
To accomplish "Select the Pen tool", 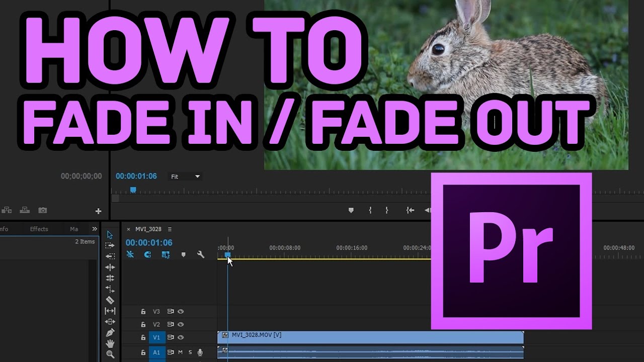I will pyautogui.click(x=110, y=333).
